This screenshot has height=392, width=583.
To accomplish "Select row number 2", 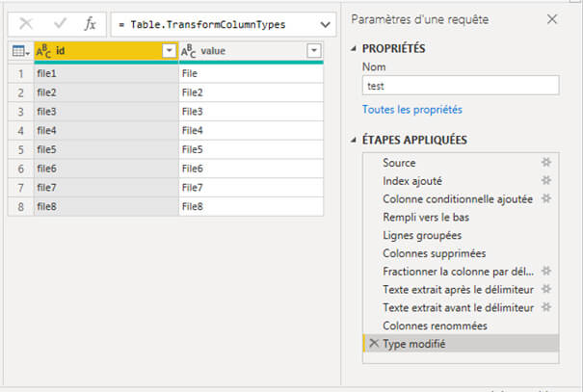I will [x=21, y=92].
